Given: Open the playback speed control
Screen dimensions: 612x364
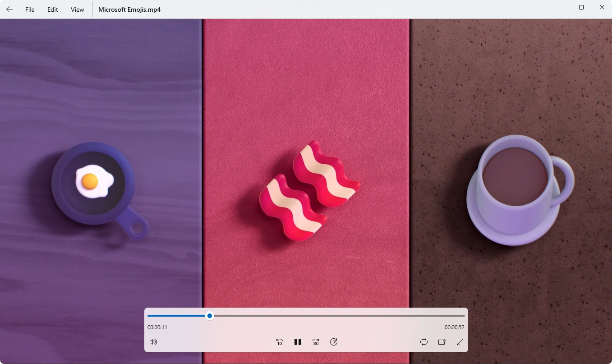Looking at the screenshot, I should coord(334,342).
